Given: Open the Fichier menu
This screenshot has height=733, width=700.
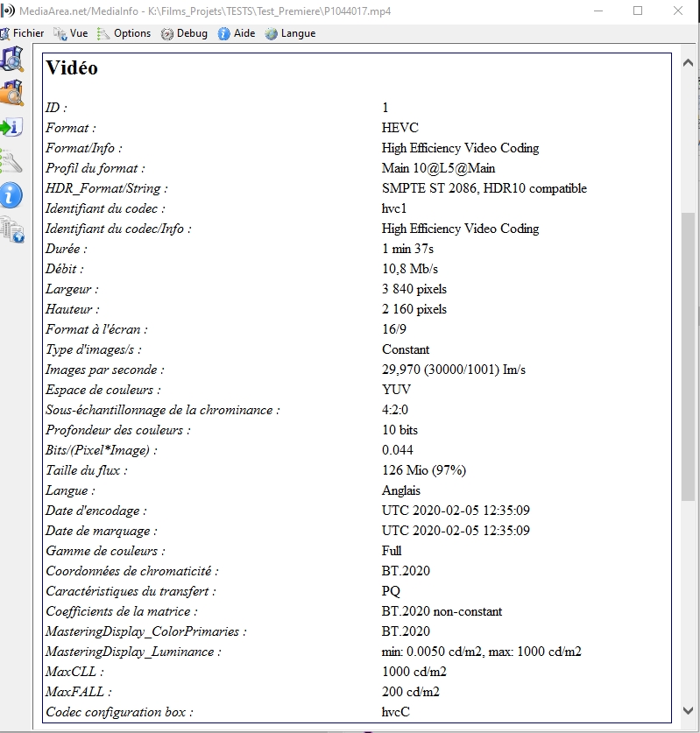Looking at the screenshot, I should click(23, 33).
